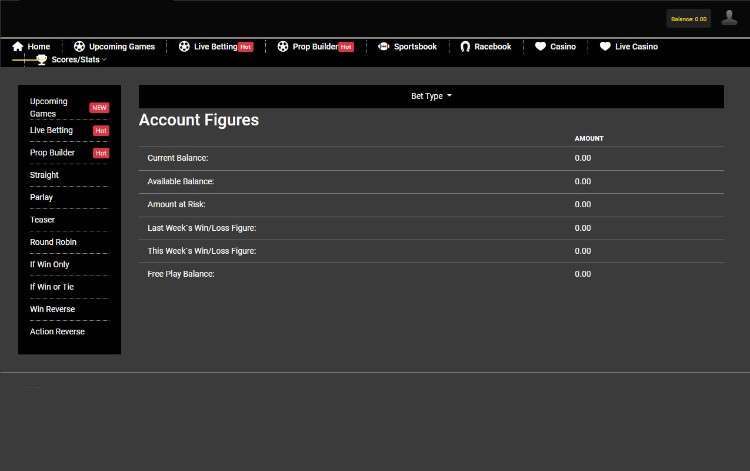The width and height of the screenshot is (750, 471).
Task: Select Parlay in the sidebar
Action: 42,197
